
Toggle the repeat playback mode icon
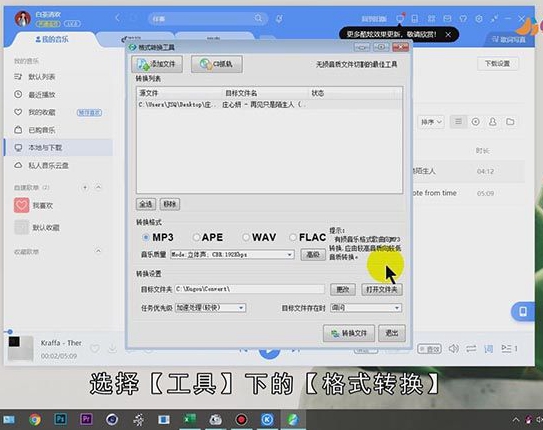point(471,349)
